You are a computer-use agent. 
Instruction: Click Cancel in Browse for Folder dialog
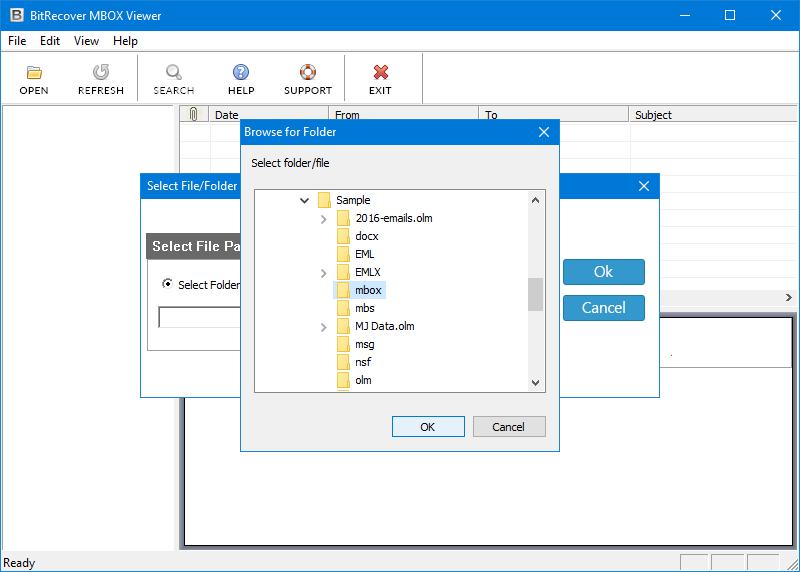pos(509,427)
